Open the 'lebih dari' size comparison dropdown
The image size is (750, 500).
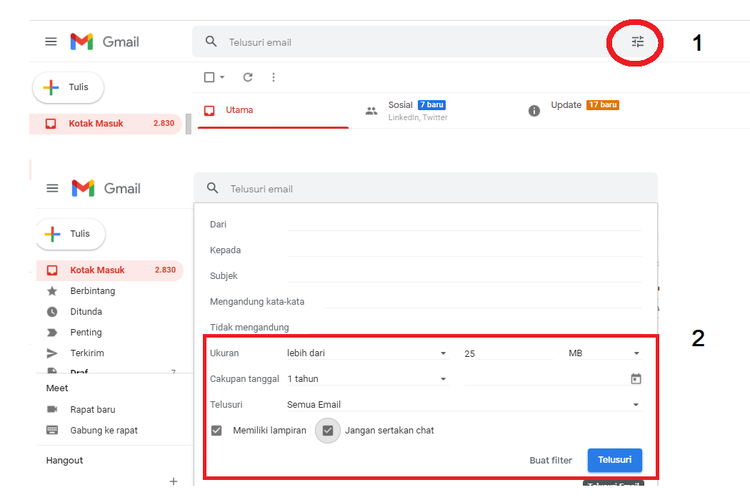point(367,353)
